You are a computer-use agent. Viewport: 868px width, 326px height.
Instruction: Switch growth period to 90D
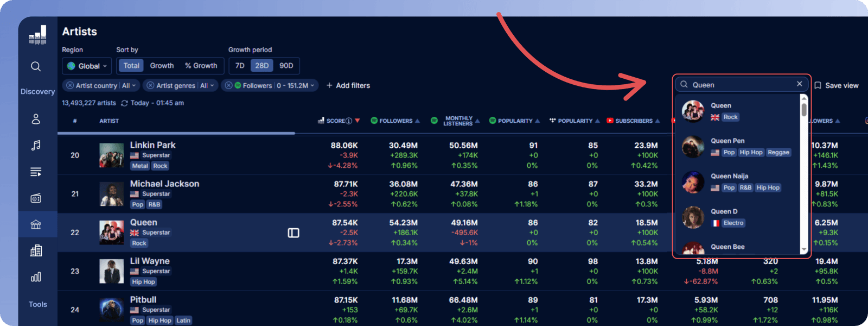coord(286,66)
